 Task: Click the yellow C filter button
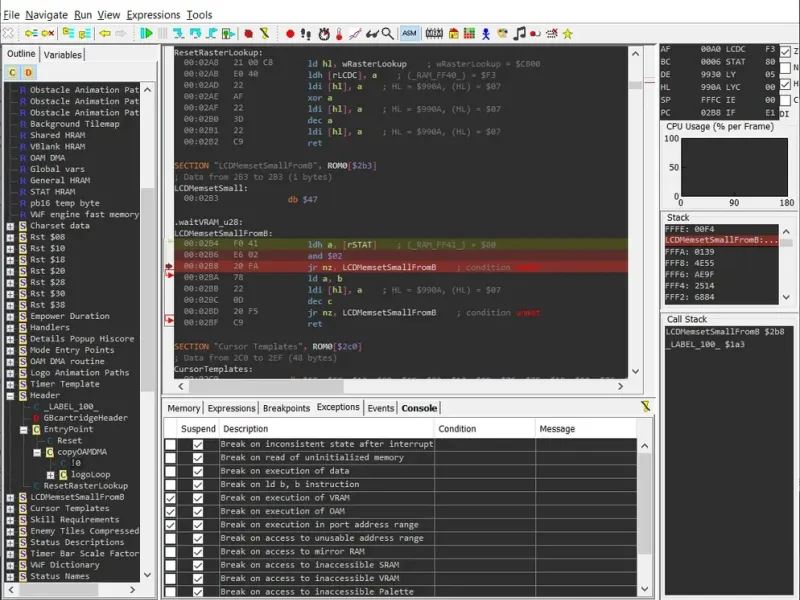pos(13,72)
